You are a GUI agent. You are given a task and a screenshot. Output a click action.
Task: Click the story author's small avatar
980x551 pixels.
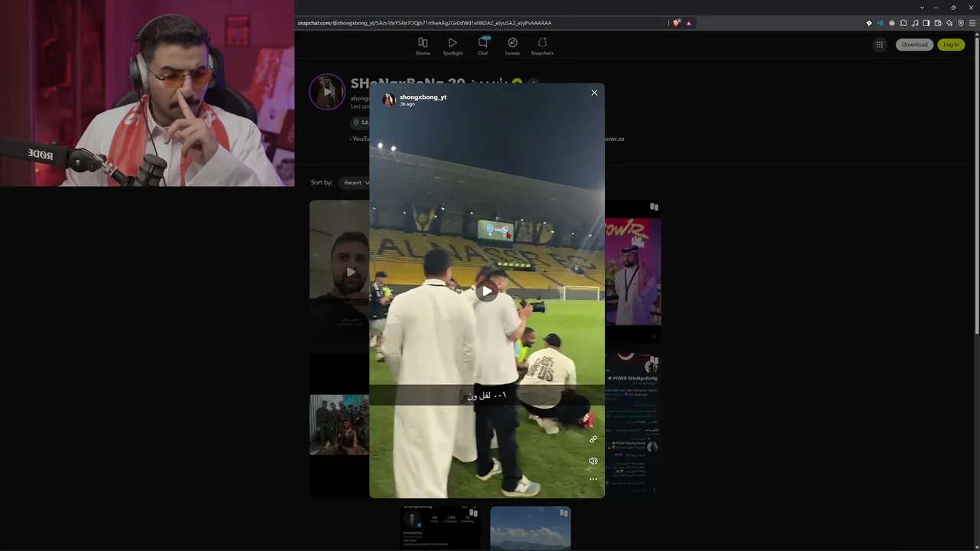click(x=389, y=100)
